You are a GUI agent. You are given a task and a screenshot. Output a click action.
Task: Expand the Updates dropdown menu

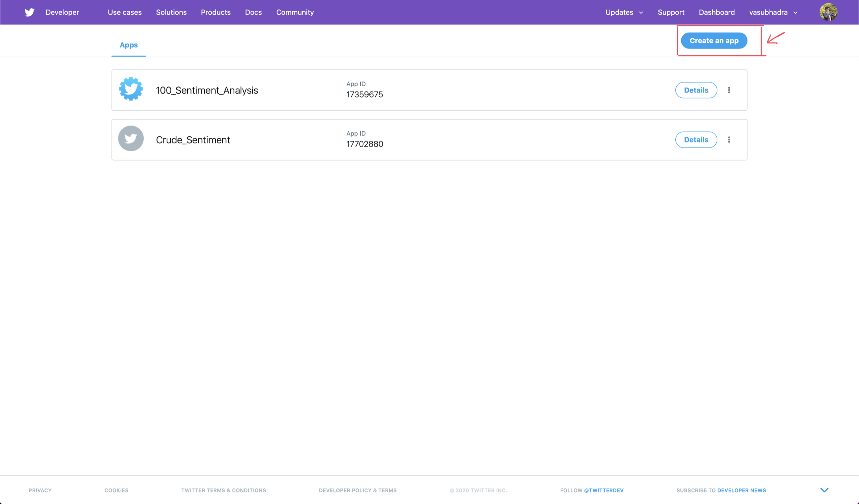[624, 12]
